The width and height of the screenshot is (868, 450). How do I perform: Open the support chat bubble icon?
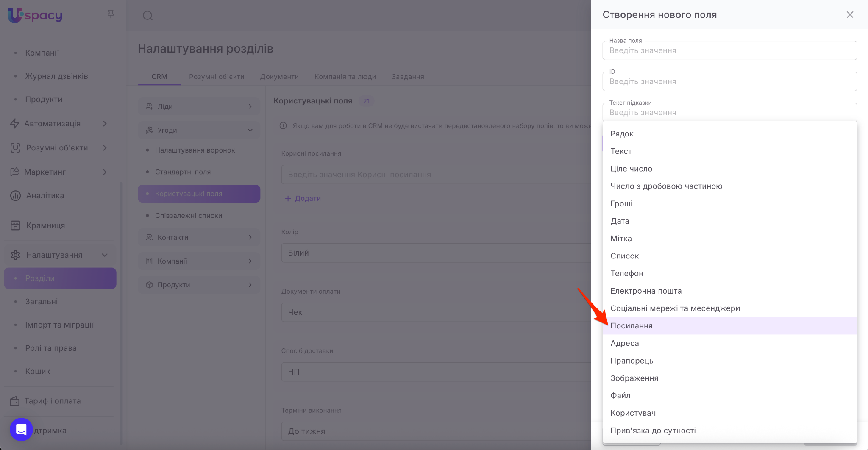pos(21,429)
